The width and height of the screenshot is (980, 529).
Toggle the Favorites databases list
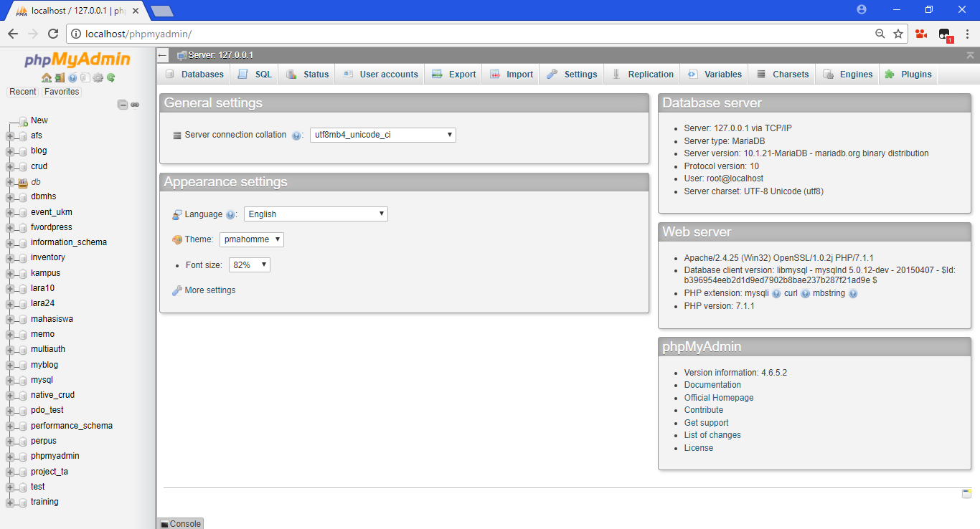(61, 91)
